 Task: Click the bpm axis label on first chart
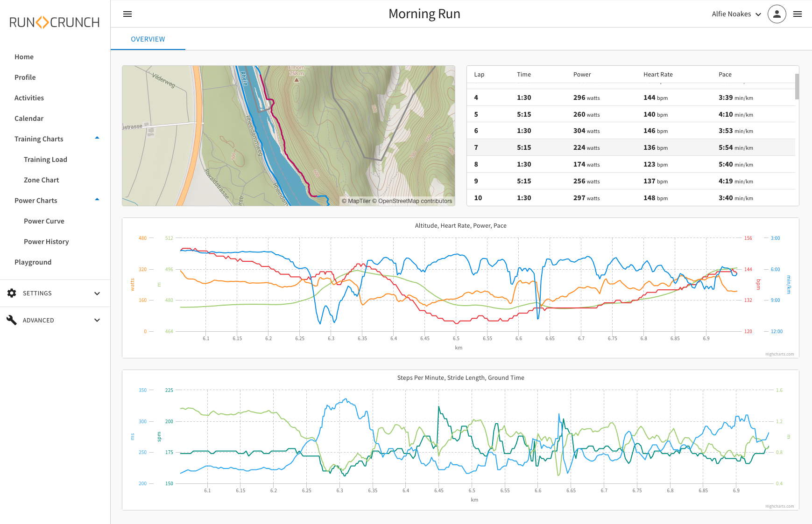point(759,285)
